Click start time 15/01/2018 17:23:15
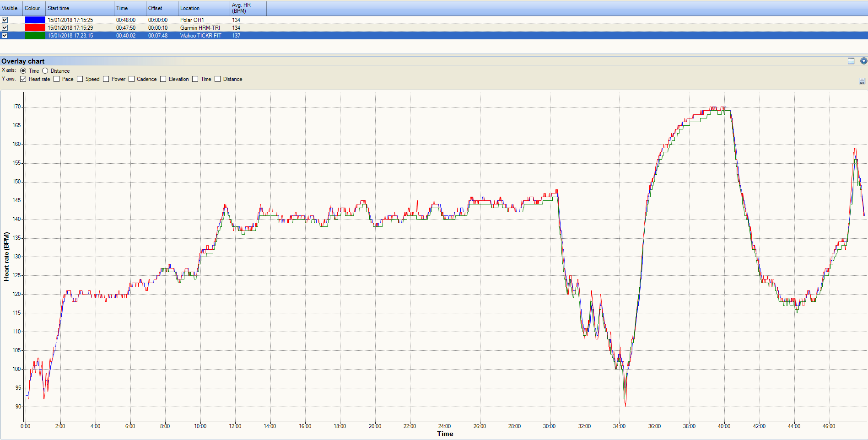 (x=70, y=36)
